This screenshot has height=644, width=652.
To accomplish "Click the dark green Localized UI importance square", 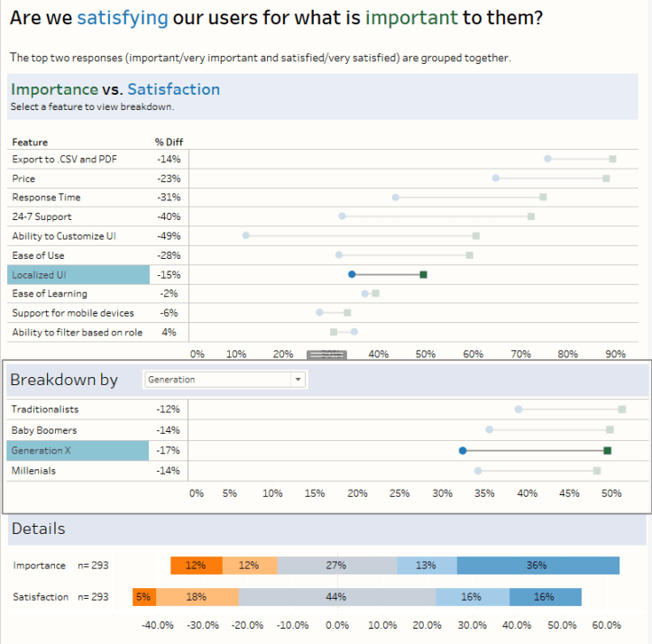I will pos(424,274).
